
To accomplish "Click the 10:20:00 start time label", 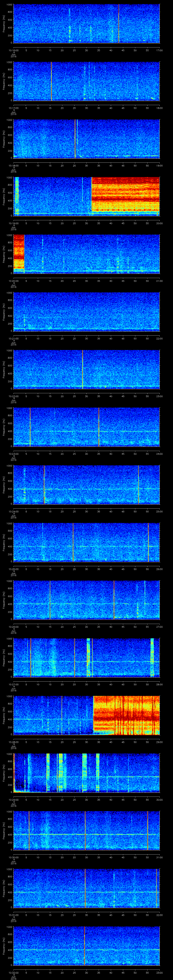I will coord(14,281).
